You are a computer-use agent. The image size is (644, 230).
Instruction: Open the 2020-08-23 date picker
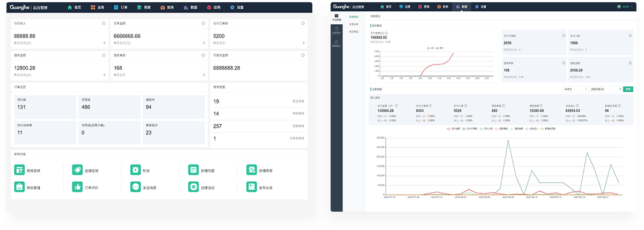point(604,89)
